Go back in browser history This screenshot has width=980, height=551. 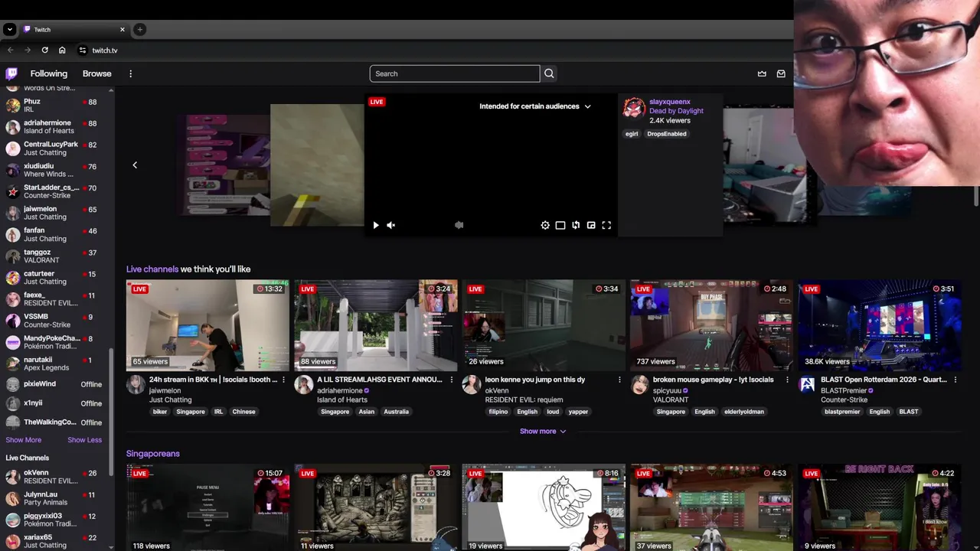tap(10, 51)
